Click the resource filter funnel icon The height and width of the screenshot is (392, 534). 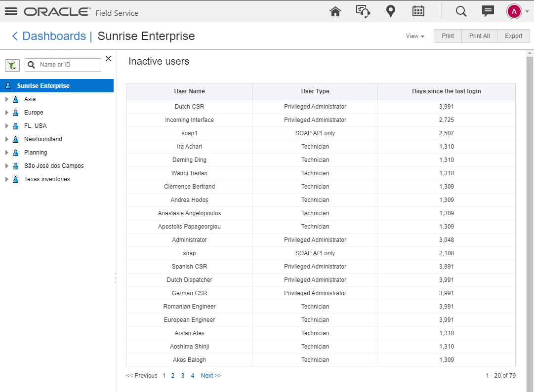(x=12, y=65)
